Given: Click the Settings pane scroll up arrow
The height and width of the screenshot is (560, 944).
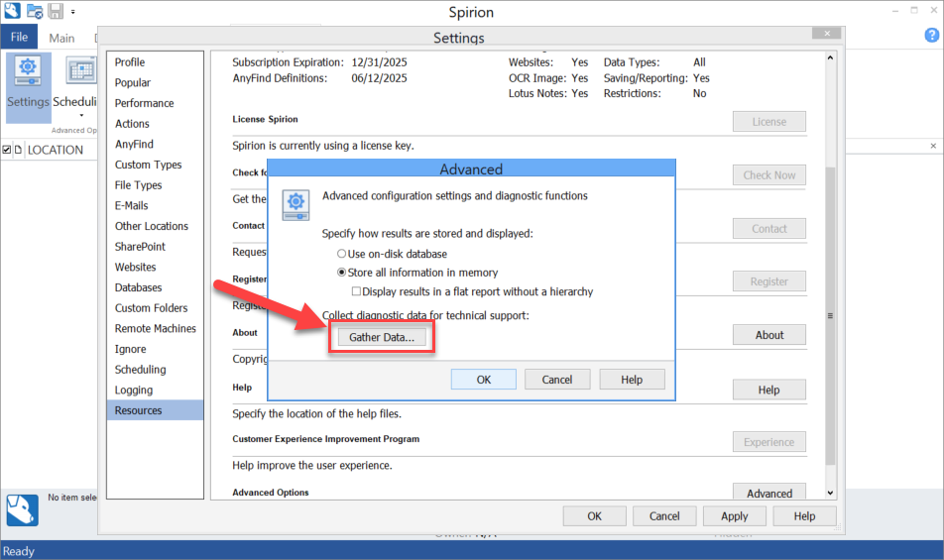Looking at the screenshot, I should [830, 57].
